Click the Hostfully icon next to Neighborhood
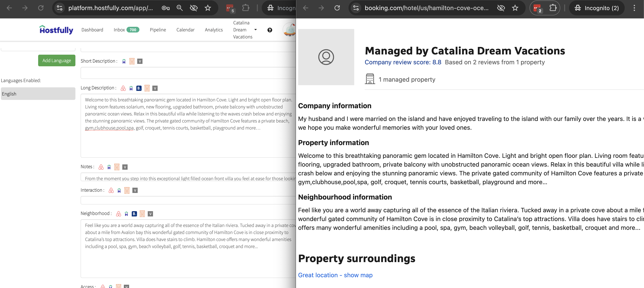Screen dimensions: 644x288 126,214
